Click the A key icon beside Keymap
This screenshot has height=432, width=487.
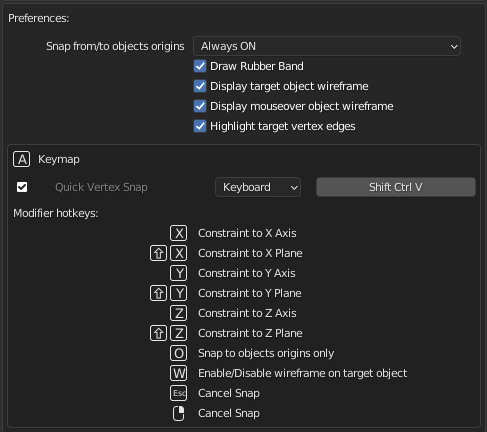coord(21,159)
